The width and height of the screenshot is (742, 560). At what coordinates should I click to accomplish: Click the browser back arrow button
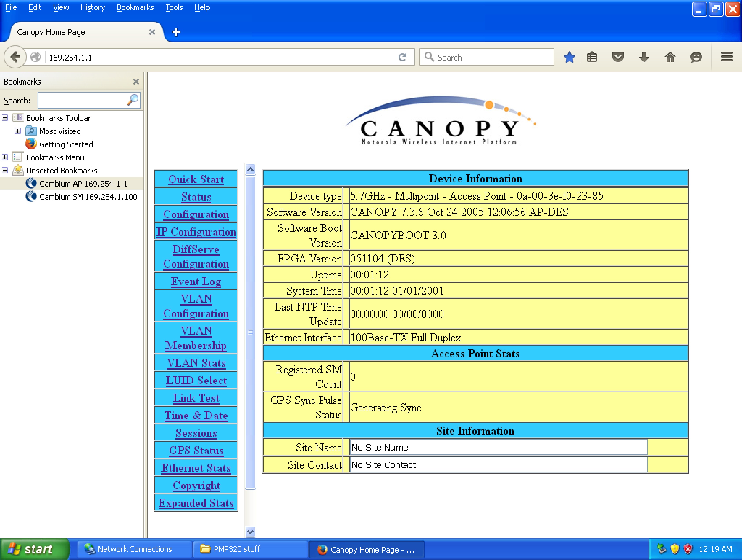pyautogui.click(x=15, y=57)
